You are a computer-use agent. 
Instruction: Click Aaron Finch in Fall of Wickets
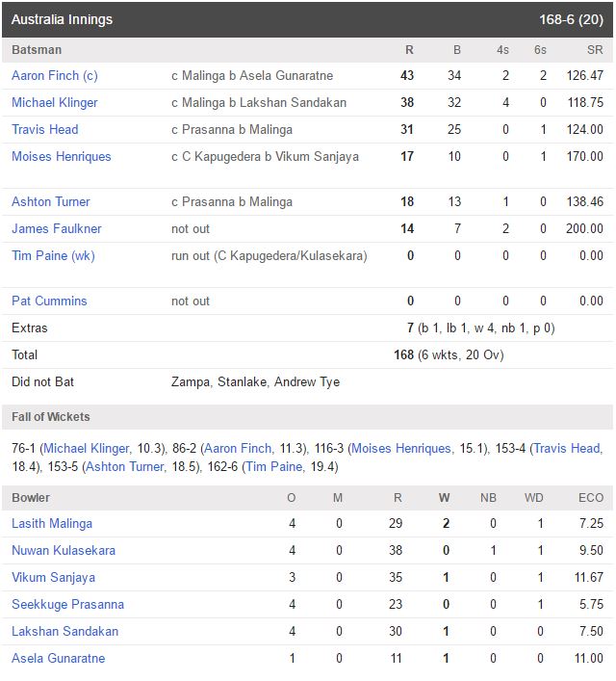tap(238, 448)
